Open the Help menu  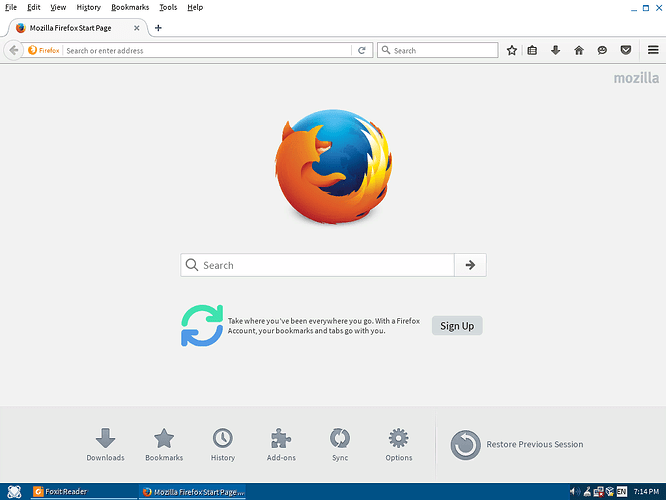tap(195, 7)
